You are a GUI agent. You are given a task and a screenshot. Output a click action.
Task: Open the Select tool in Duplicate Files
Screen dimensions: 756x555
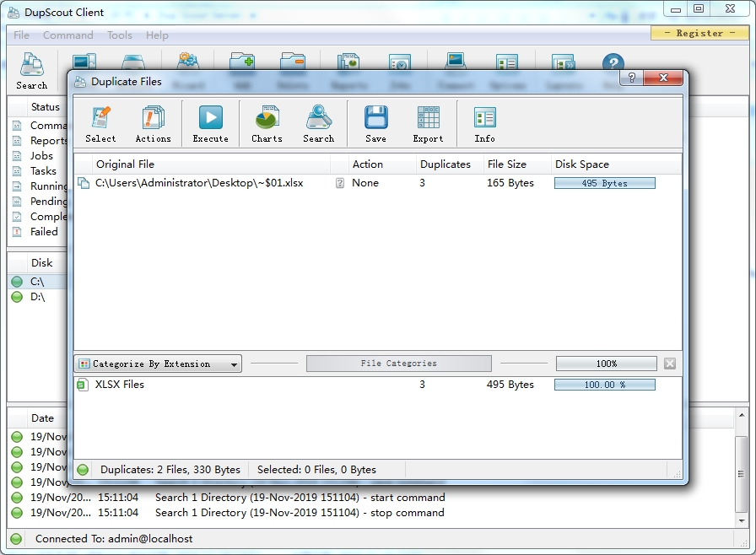(x=100, y=124)
